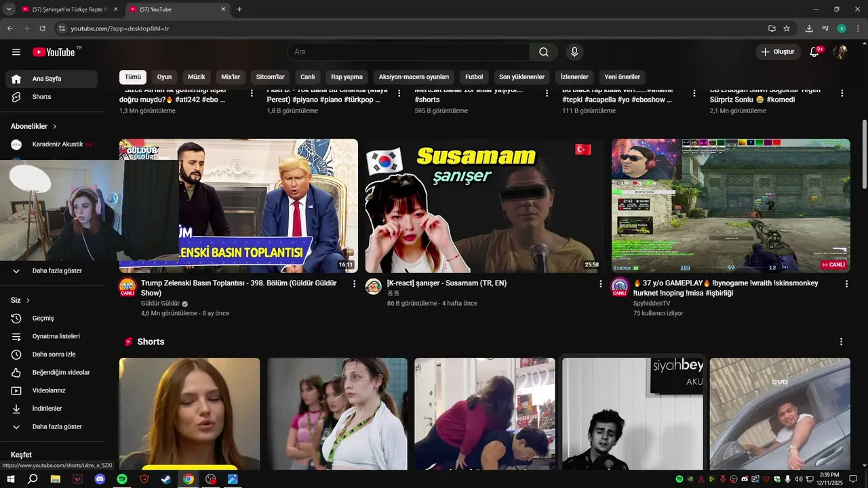
Task: Select the Yeni öneriler chip
Action: 623,77
